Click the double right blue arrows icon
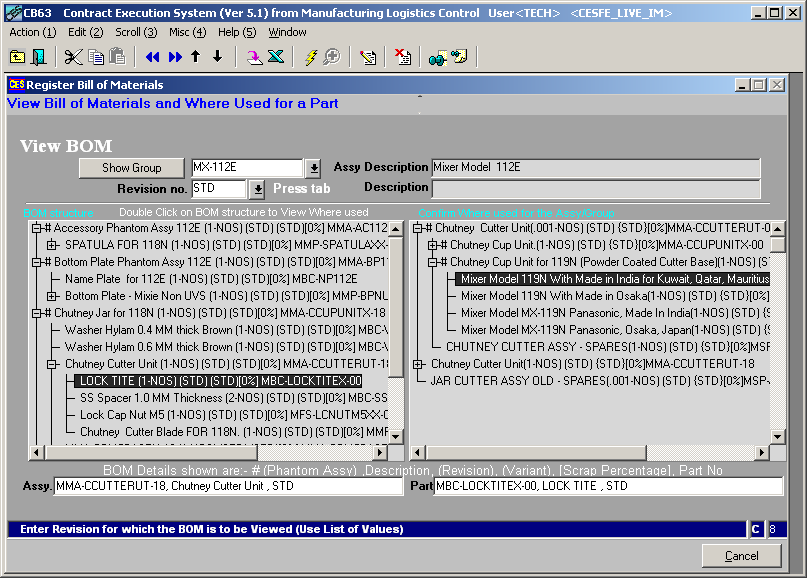 point(174,57)
